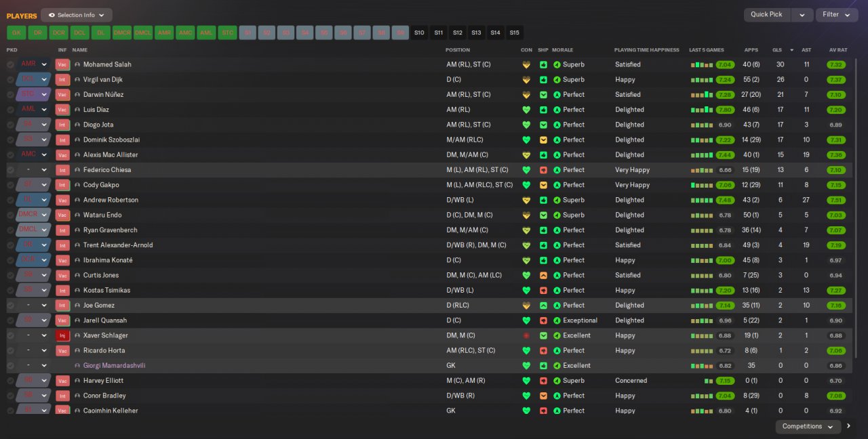The height and width of the screenshot is (439, 868).
Task: Select the DMCR position slot tab
Action: 122,33
